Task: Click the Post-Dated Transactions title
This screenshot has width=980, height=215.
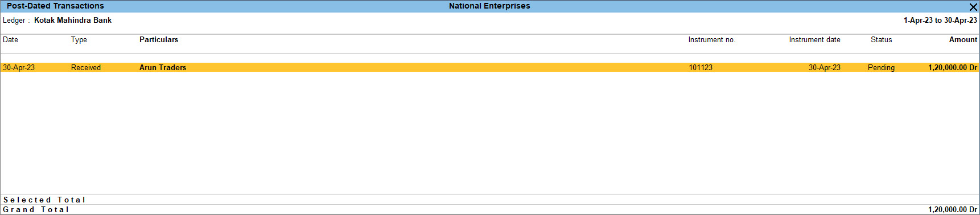Action: 55,6
